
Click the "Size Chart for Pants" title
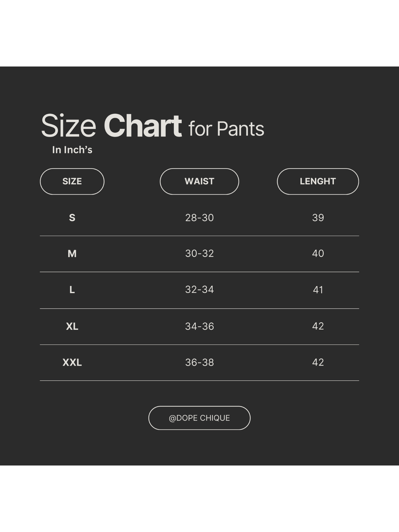pyautogui.click(x=153, y=126)
